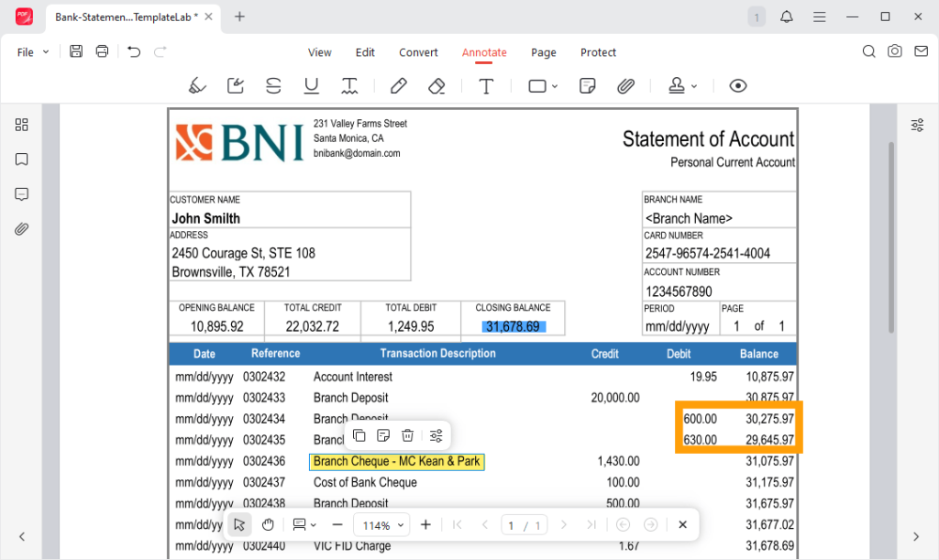Click the vertical scrollbar
The image size is (939, 560).
[891, 237]
